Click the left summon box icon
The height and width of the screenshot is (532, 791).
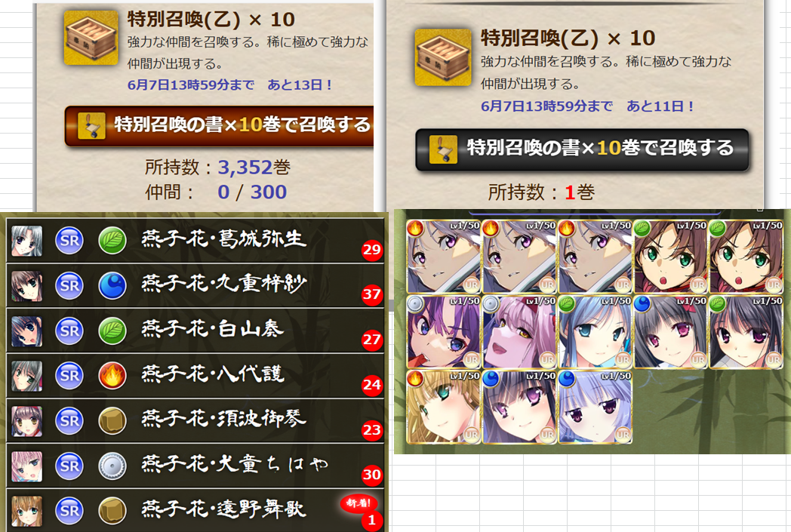91,38
